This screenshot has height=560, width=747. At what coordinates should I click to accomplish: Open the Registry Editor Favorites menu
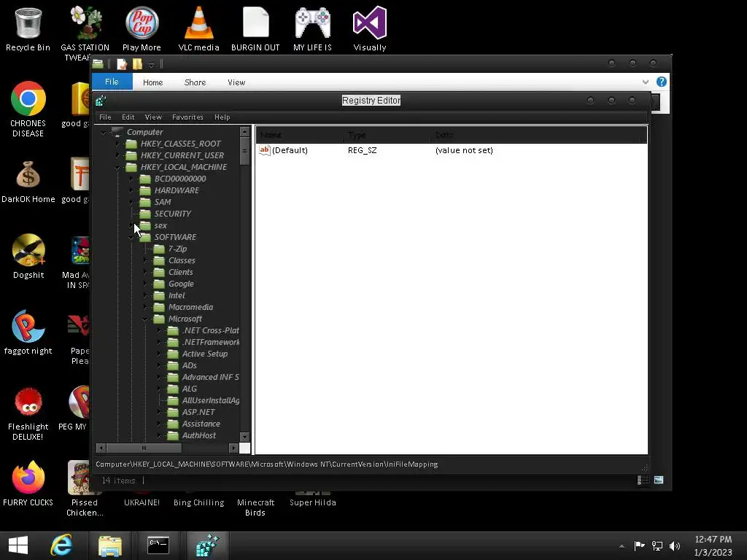(187, 117)
